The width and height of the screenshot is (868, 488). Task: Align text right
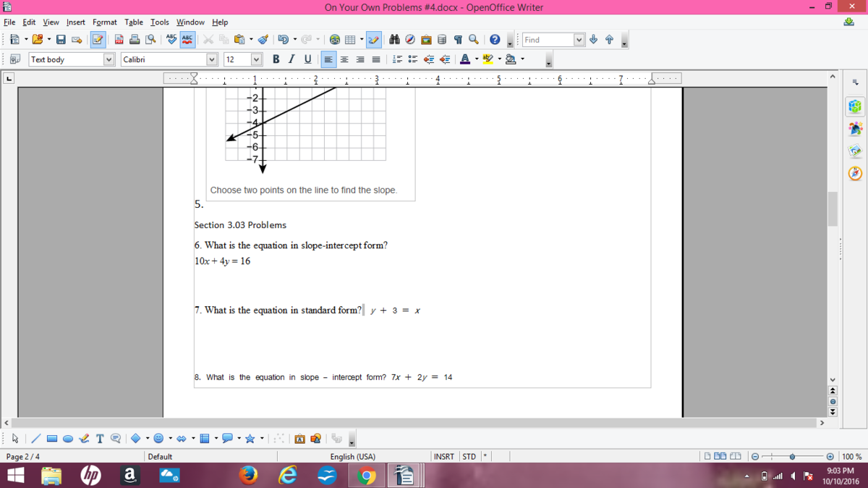(360, 59)
